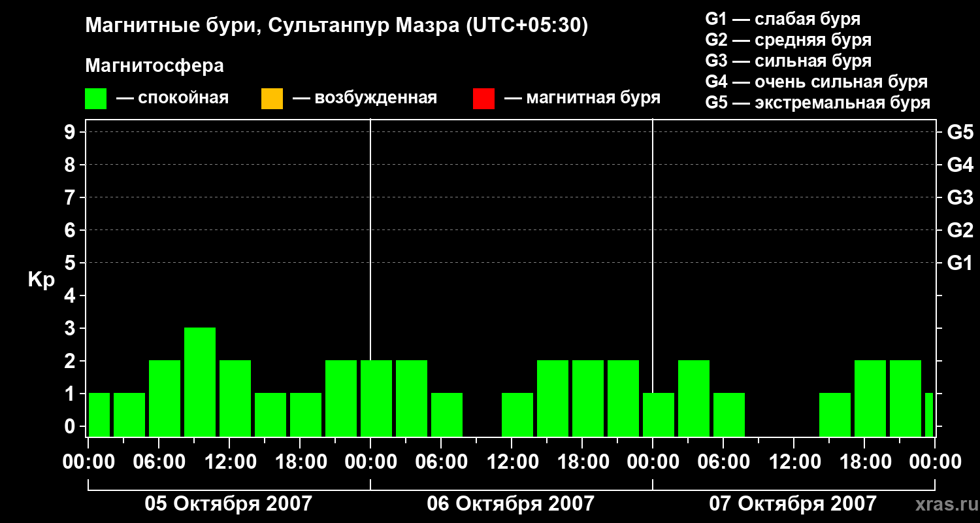Click the '12:00' time label above 06 Октября
The width and height of the screenshot is (980, 523).
(512, 462)
